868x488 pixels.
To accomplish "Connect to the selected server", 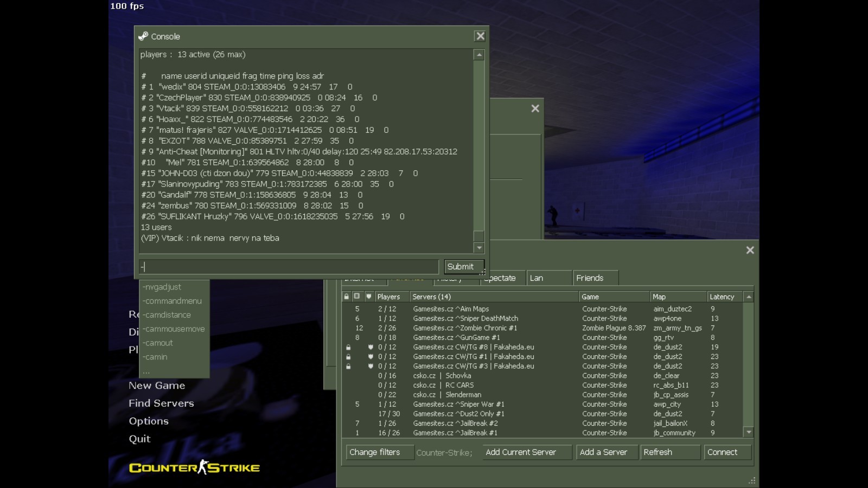I will click(727, 452).
